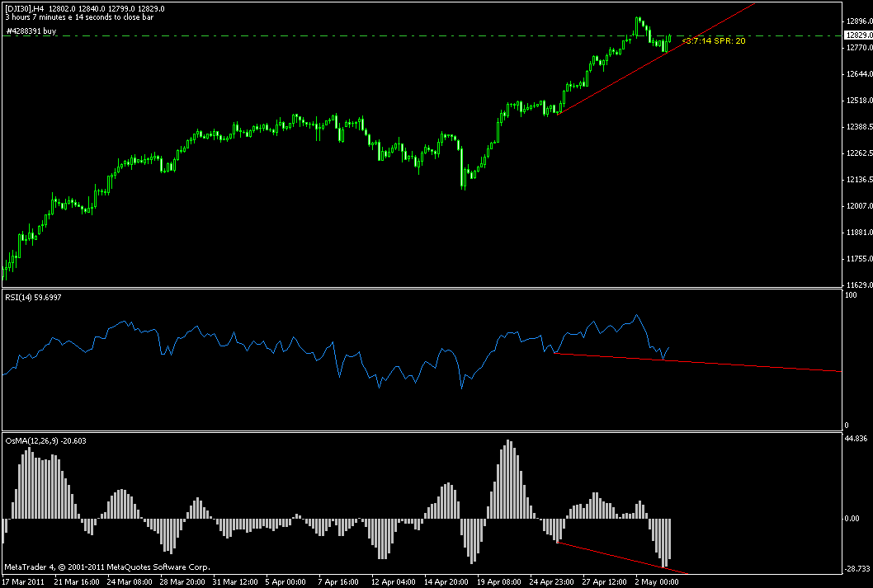Click the 12644.0 price axis label
Viewport: 873px width, 588px height.
click(858, 74)
